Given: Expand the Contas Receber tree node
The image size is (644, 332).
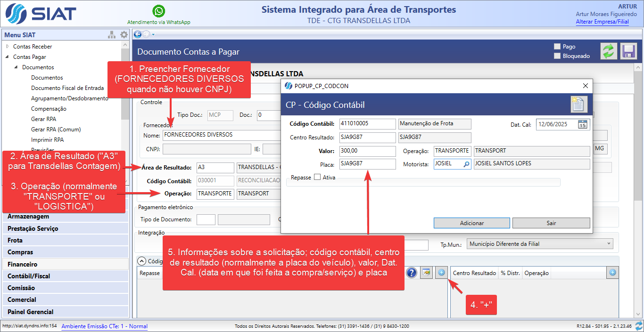Looking at the screenshot, I should coord(8,47).
